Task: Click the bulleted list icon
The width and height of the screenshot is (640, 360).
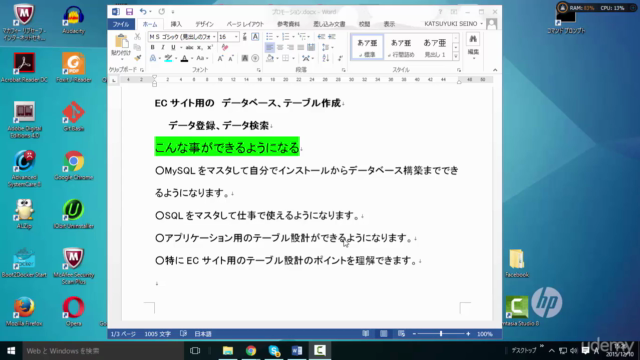Action: coord(269,37)
